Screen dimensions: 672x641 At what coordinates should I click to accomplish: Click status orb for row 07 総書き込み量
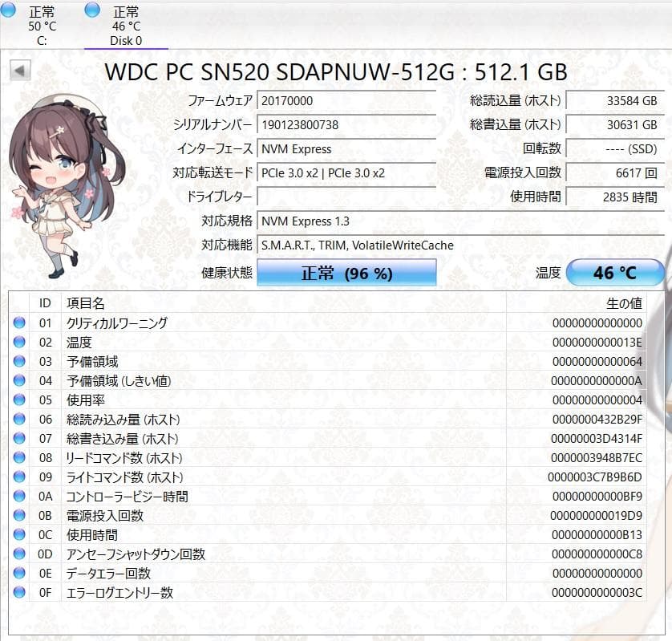click(19, 438)
